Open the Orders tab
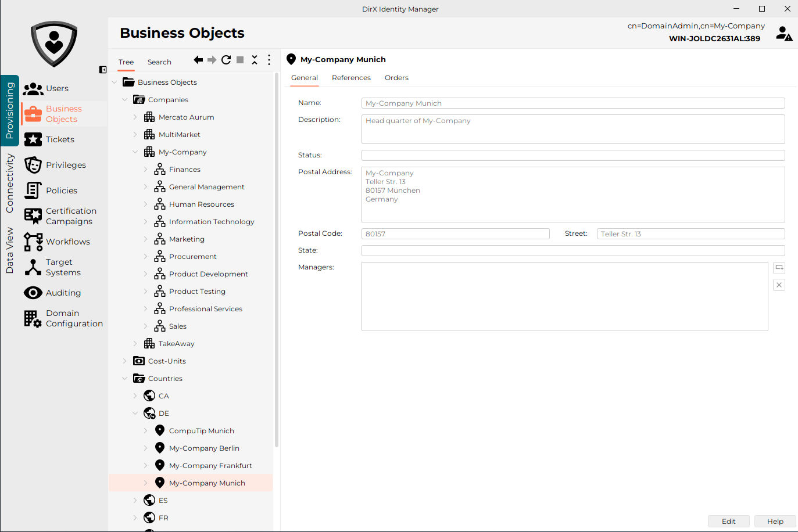 point(396,78)
